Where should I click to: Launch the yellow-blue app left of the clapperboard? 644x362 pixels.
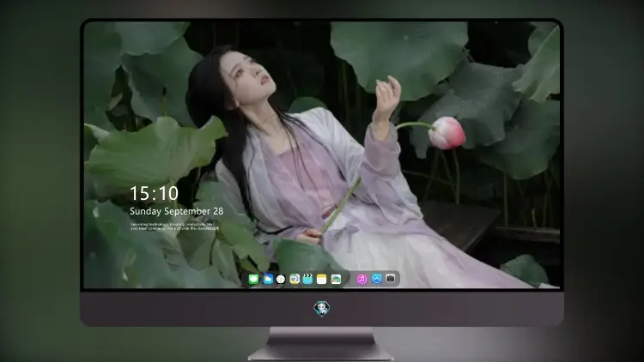click(x=295, y=279)
